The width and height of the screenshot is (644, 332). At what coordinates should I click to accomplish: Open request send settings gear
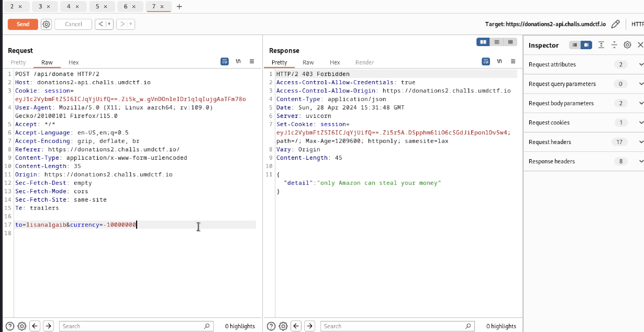[46, 24]
